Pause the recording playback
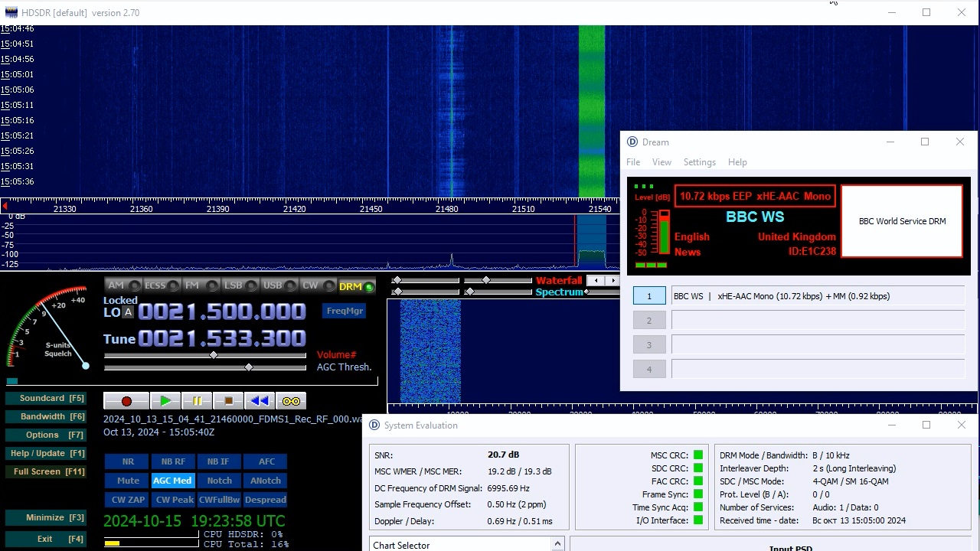Image resolution: width=980 pixels, height=551 pixels. pos(197,401)
